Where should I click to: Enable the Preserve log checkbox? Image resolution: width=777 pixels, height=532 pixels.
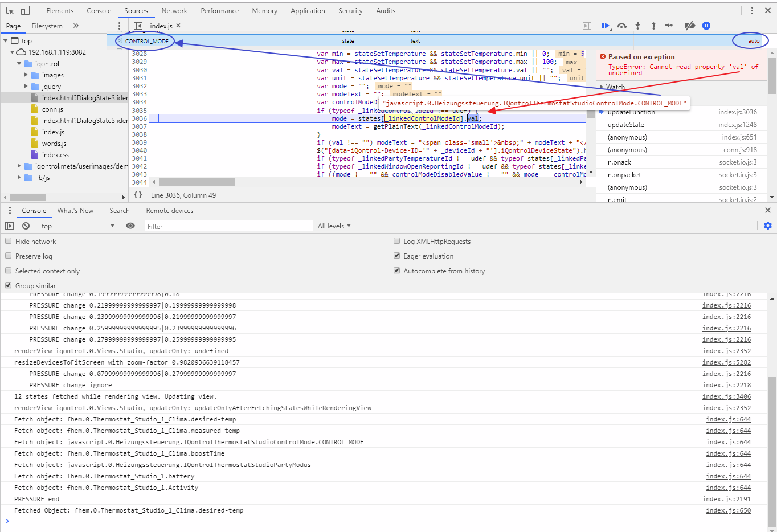click(8, 256)
